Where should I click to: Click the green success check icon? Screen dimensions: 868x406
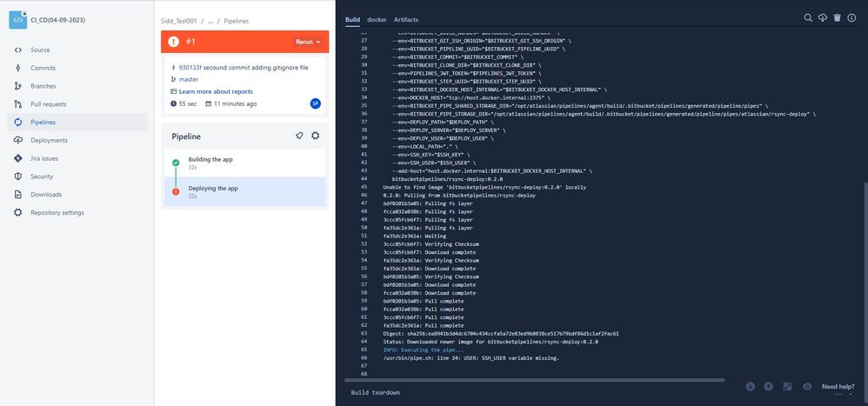click(176, 163)
